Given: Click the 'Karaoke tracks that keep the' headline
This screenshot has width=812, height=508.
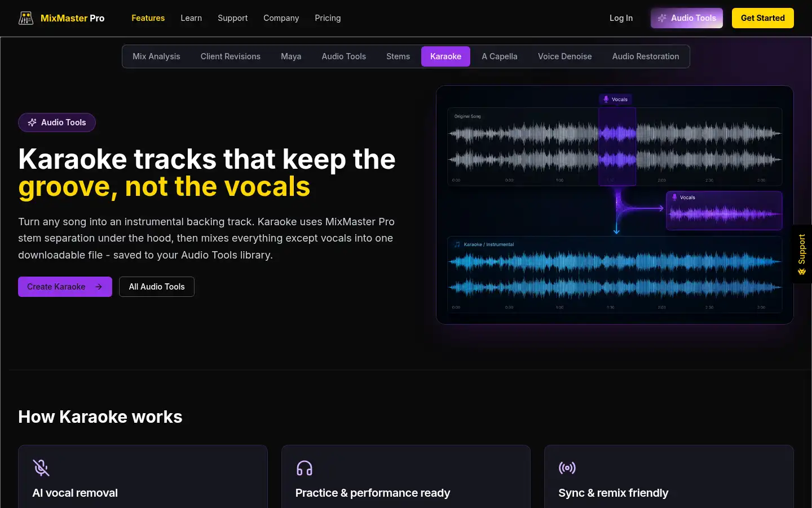Looking at the screenshot, I should pyautogui.click(x=207, y=159).
